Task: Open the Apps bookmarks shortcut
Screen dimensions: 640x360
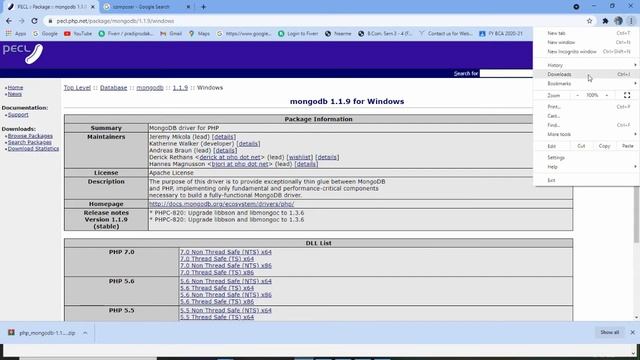Action: tap(16, 33)
